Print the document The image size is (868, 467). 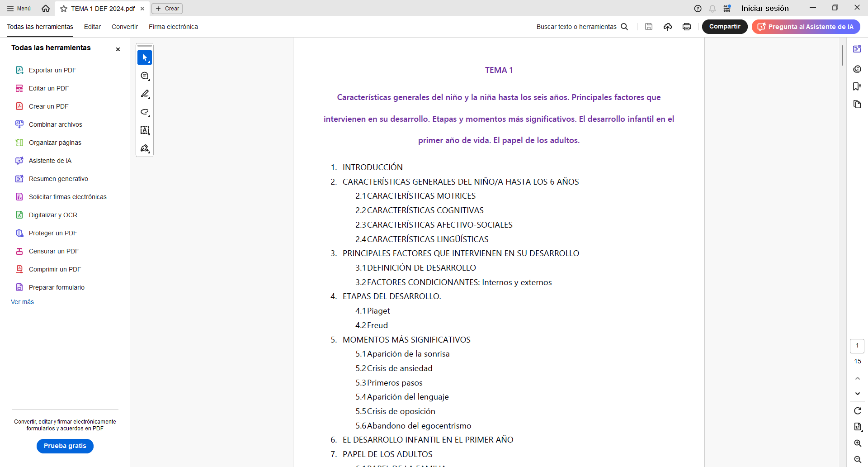tap(687, 27)
